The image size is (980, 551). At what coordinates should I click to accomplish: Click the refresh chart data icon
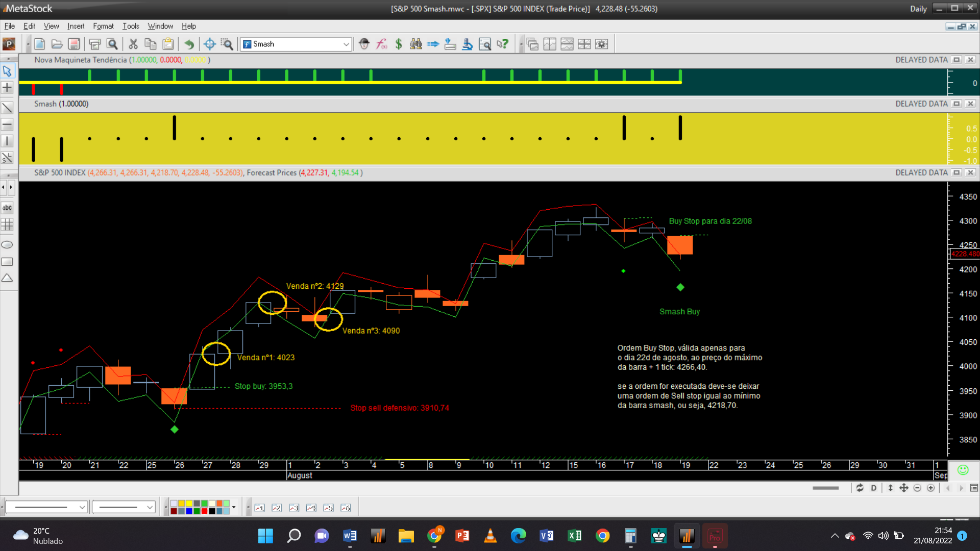(x=860, y=488)
